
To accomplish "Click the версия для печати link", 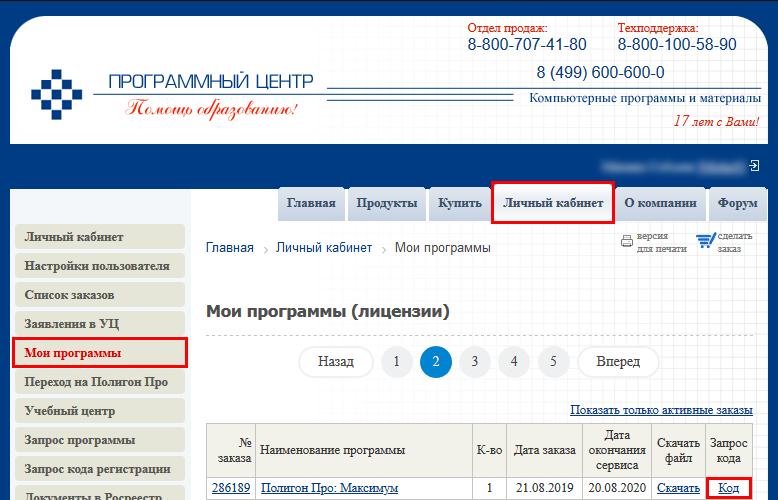I will pos(661,242).
